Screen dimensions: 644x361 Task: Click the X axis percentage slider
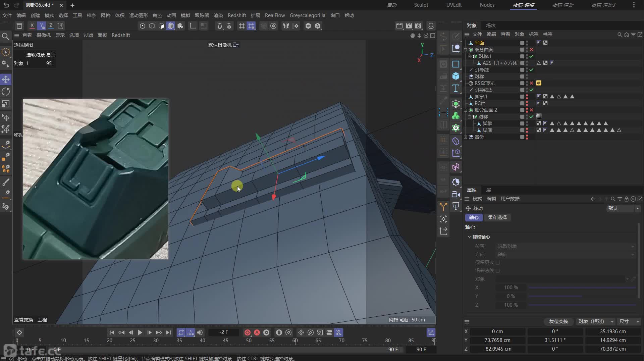582,288
